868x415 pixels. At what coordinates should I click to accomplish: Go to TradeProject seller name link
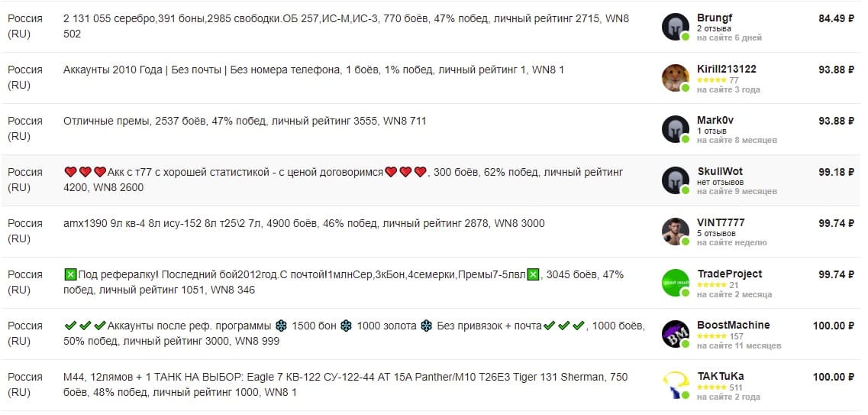tap(729, 274)
